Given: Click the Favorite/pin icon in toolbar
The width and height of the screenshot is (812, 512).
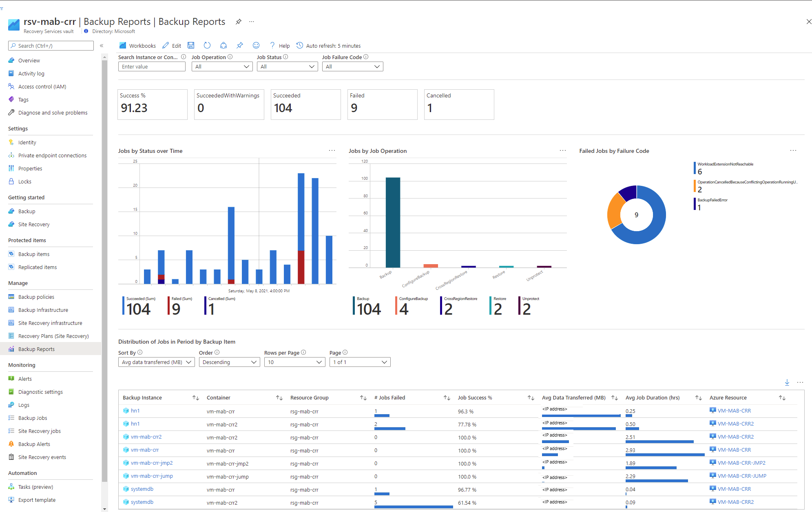Looking at the screenshot, I should [x=239, y=45].
